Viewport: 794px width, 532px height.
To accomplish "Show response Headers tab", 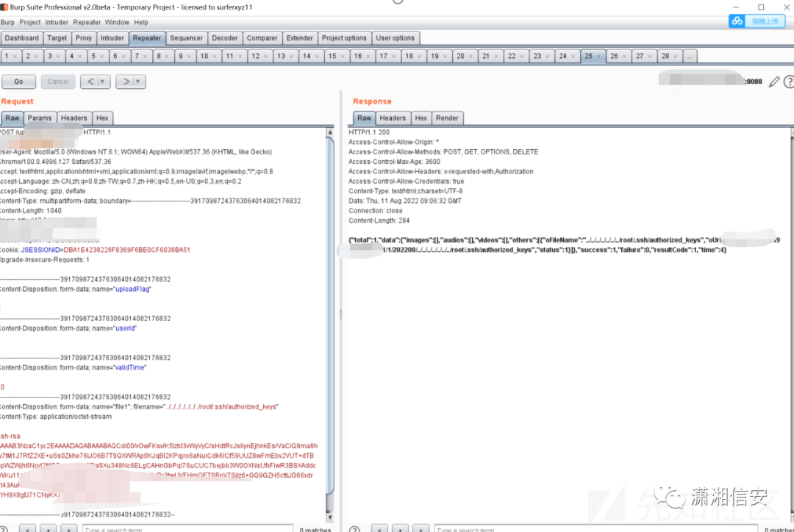I will (393, 118).
